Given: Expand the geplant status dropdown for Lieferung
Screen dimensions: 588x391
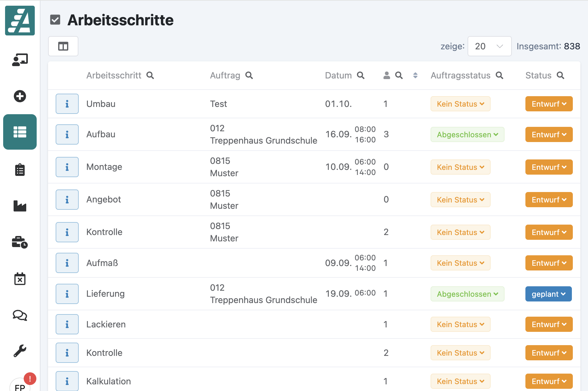Looking at the screenshot, I should (548, 294).
